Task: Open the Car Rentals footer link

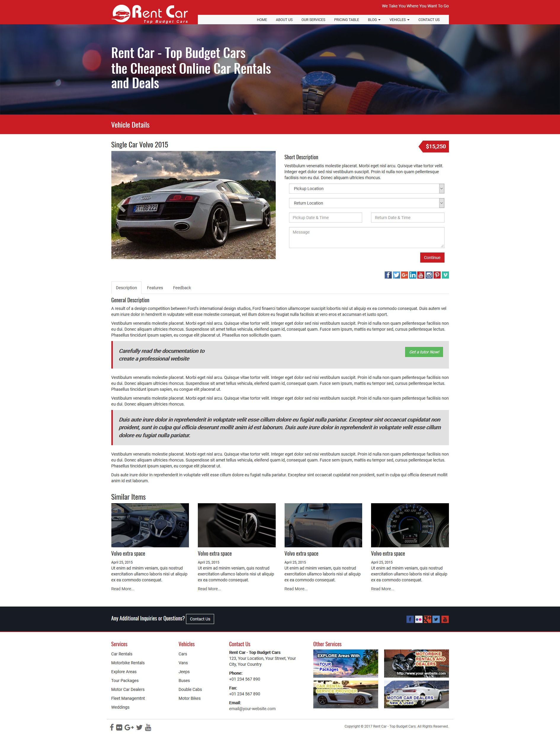Action: [x=122, y=654]
